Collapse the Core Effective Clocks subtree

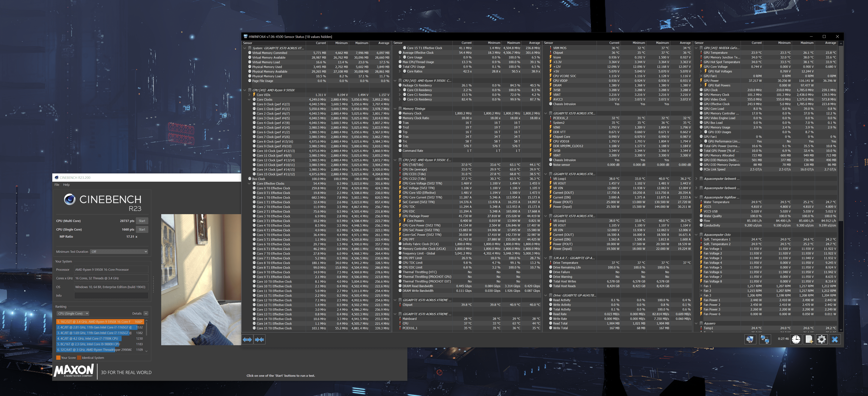[x=249, y=184]
